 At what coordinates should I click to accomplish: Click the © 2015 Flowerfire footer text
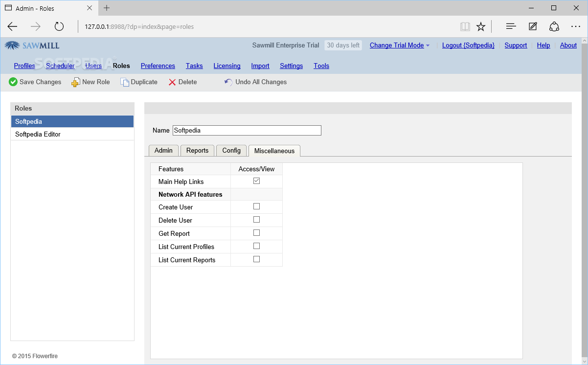35,356
